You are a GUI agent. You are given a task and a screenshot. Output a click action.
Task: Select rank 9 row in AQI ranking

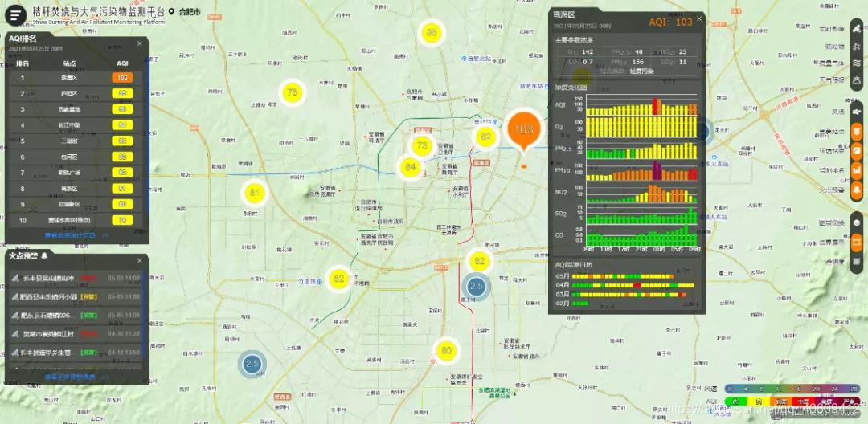coord(76,204)
